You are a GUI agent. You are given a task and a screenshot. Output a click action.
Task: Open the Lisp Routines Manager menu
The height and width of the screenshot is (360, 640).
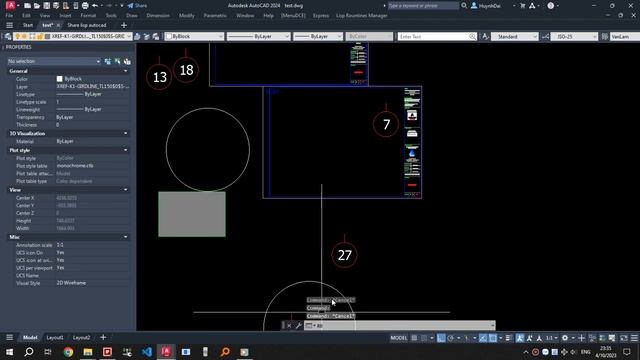tap(362, 16)
